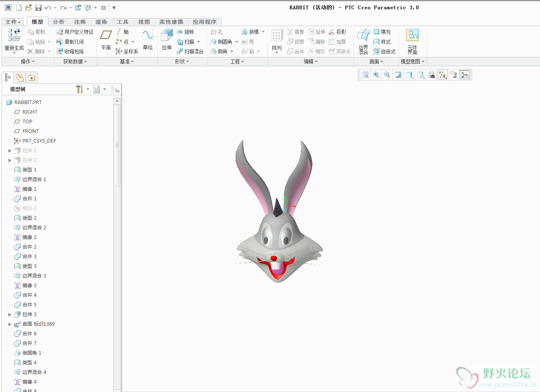Open the 基准 group dropdown
540x392 pixels.
point(127,61)
